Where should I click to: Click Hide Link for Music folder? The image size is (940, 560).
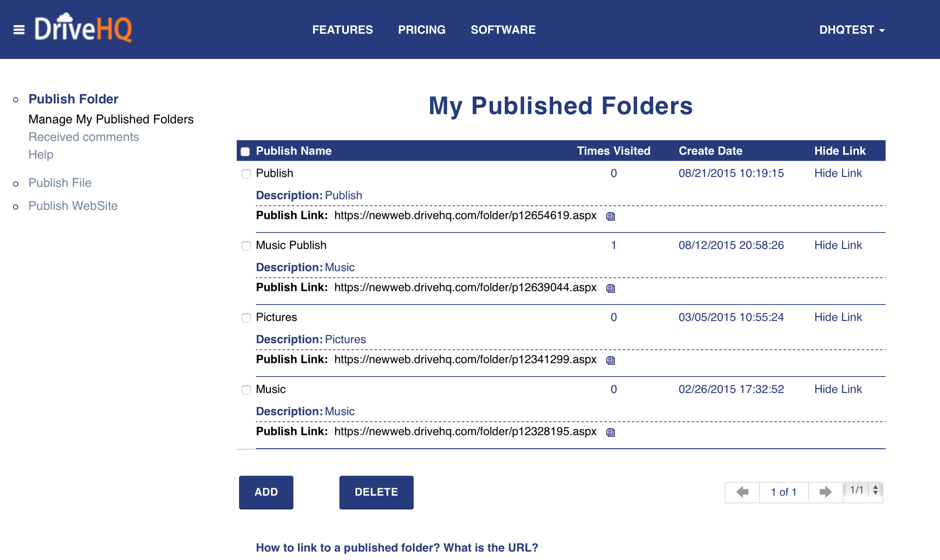838,389
